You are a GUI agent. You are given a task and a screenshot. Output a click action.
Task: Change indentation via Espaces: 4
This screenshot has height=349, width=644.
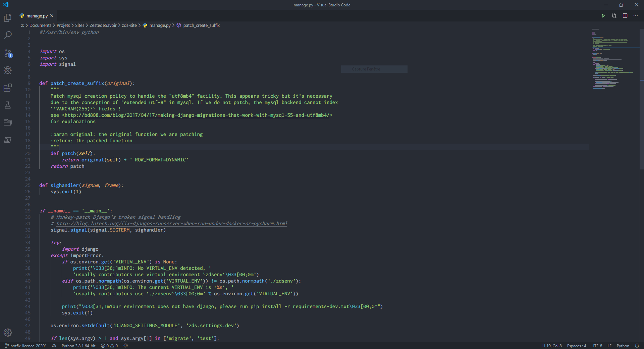click(577, 346)
